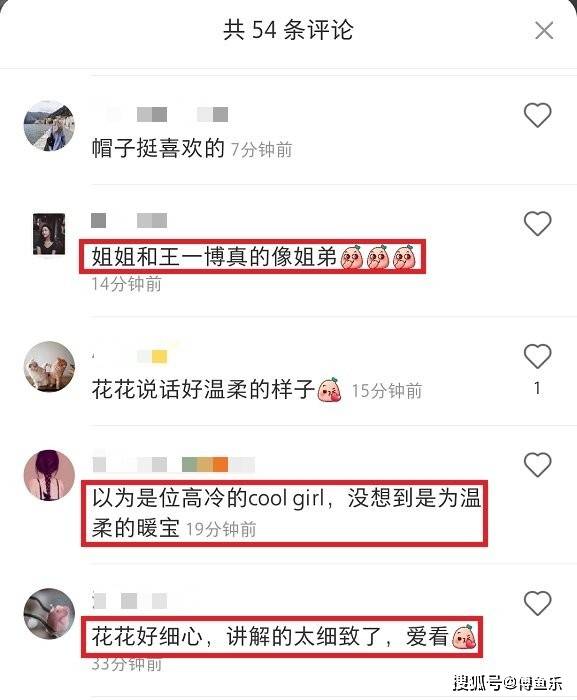Click comment 以为是位高冷的cool girl
The image size is (577, 700).
coord(286,513)
